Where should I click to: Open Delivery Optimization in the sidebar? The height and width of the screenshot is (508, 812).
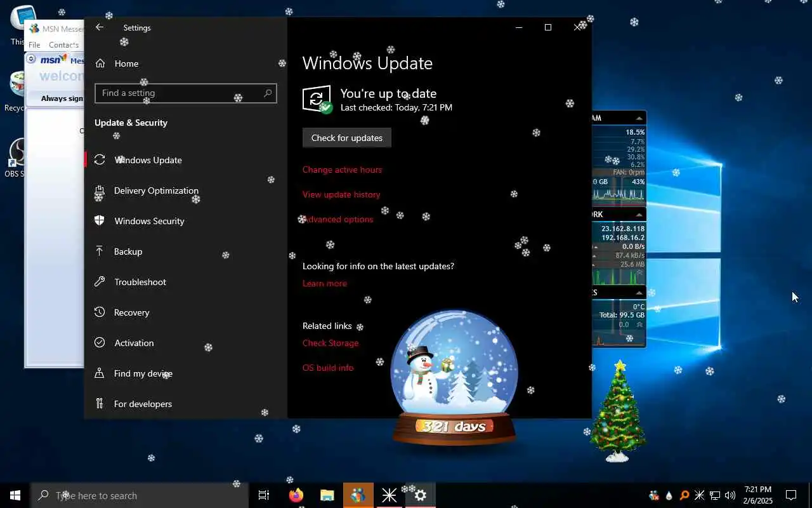pyautogui.click(x=185, y=190)
